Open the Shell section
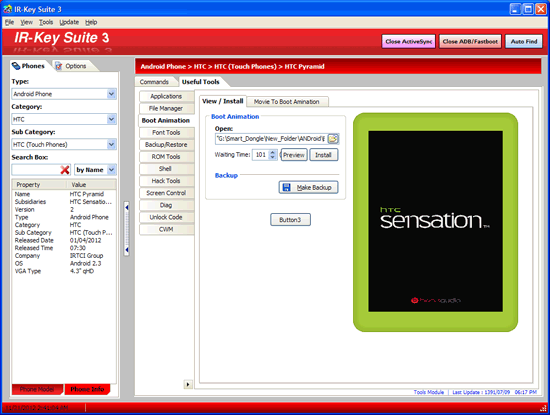This screenshot has width=550, height=415. (166, 169)
